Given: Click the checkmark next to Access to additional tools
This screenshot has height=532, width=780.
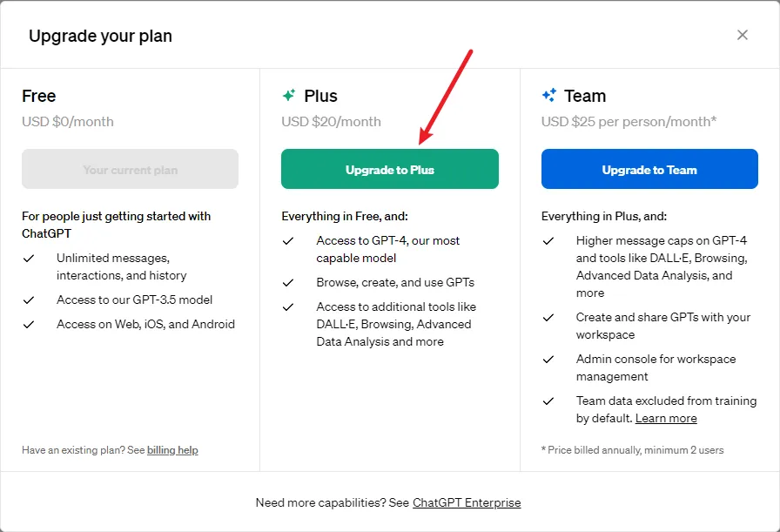Looking at the screenshot, I should click(x=288, y=307).
